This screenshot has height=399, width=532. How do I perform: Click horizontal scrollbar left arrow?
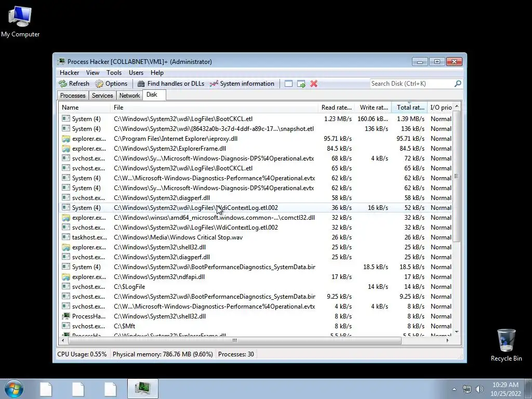coord(62,340)
